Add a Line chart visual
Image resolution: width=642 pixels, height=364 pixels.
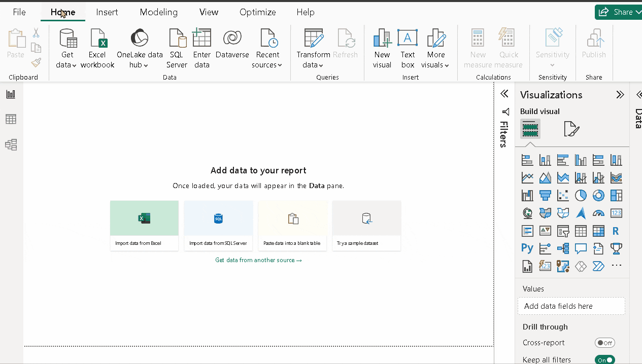point(527,178)
